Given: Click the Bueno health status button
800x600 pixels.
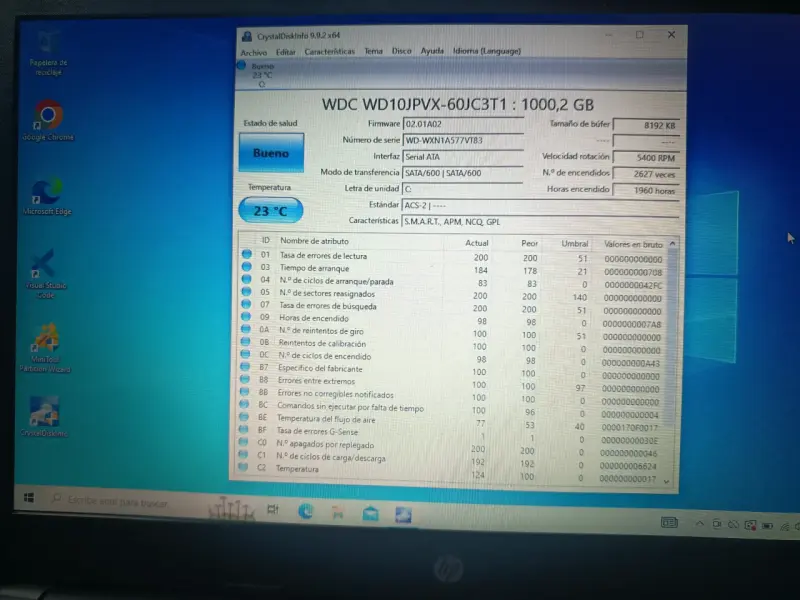Looking at the screenshot, I should [x=271, y=153].
